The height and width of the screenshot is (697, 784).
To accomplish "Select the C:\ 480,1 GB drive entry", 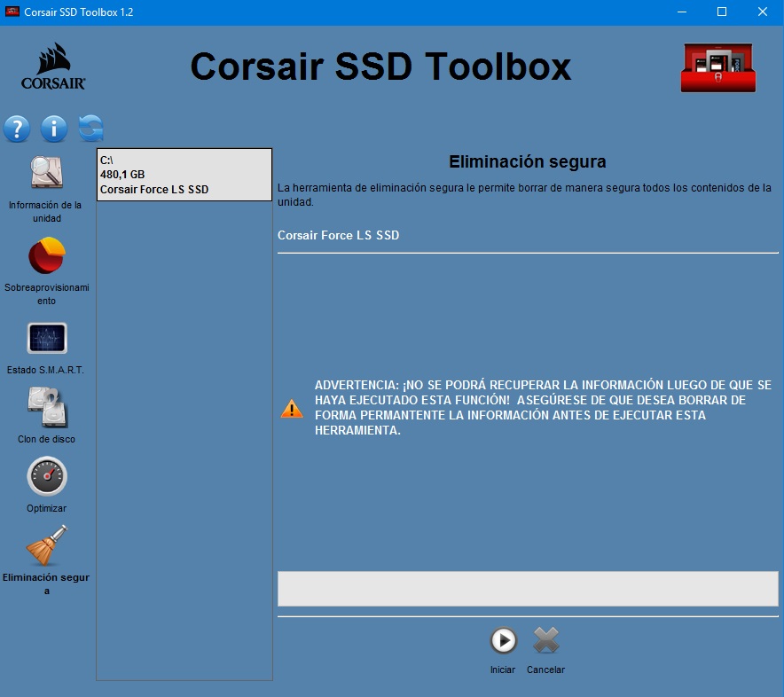I will point(184,175).
